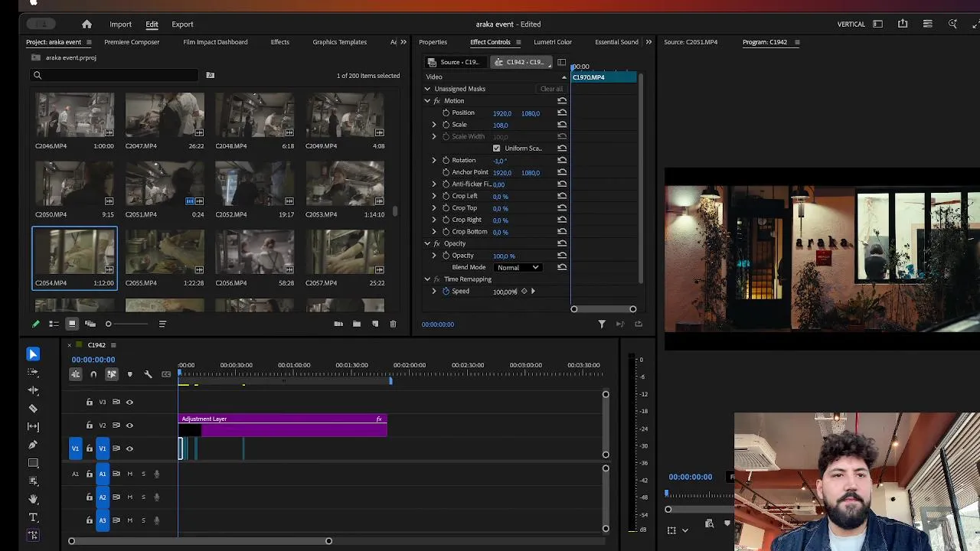Viewport: 980px width, 551px height.
Task: Mute audio track A1
Action: pos(129,474)
